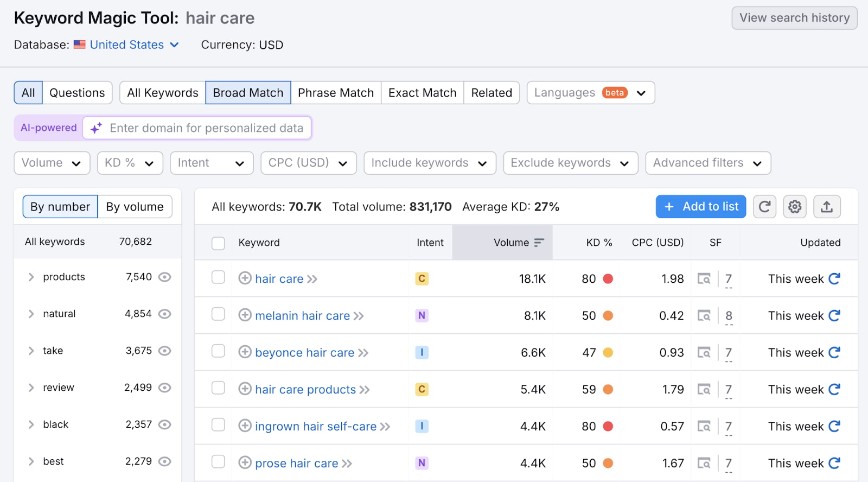Check the box for 'prose hair care'
This screenshot has width=868, height=482.
tap(218, 461)
